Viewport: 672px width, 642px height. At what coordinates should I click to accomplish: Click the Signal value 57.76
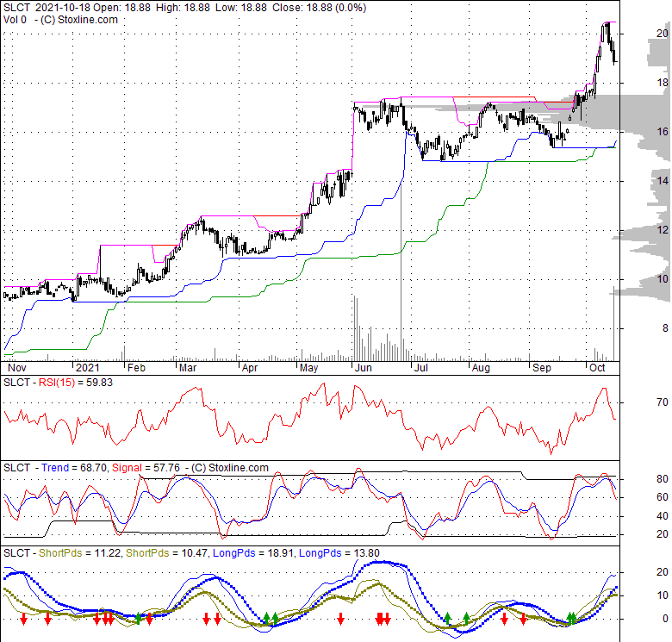(x=167, y=468)
